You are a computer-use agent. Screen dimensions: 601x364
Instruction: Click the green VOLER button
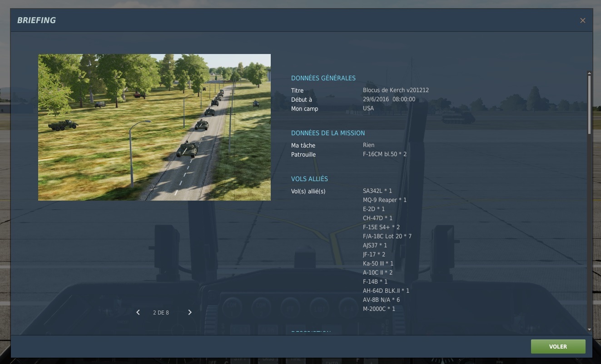click(558, 346)
